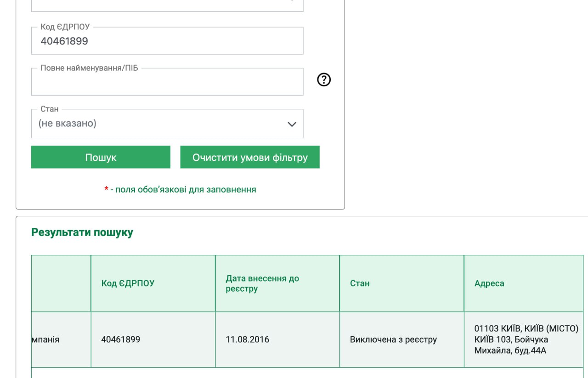Screen dimensions: 588x378
Task: Click the Код ЄДРПОУ column header
Action: click(x=153, y=283)
